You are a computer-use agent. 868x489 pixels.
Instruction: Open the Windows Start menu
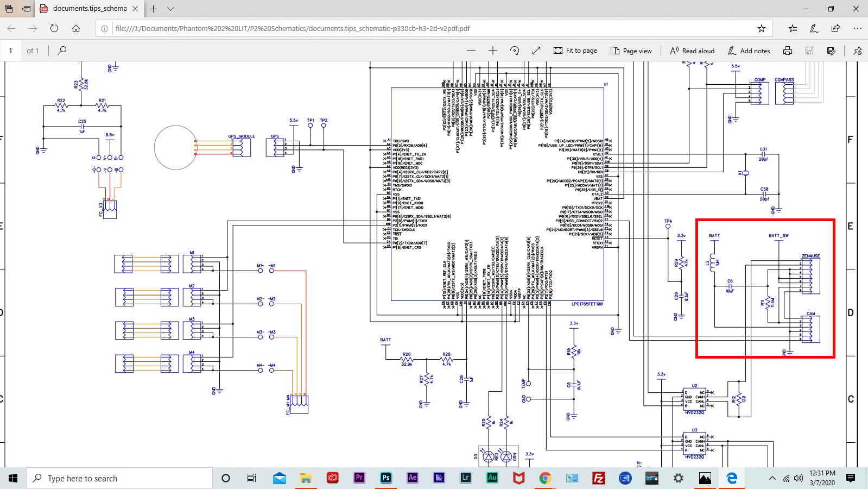point(13,478)
